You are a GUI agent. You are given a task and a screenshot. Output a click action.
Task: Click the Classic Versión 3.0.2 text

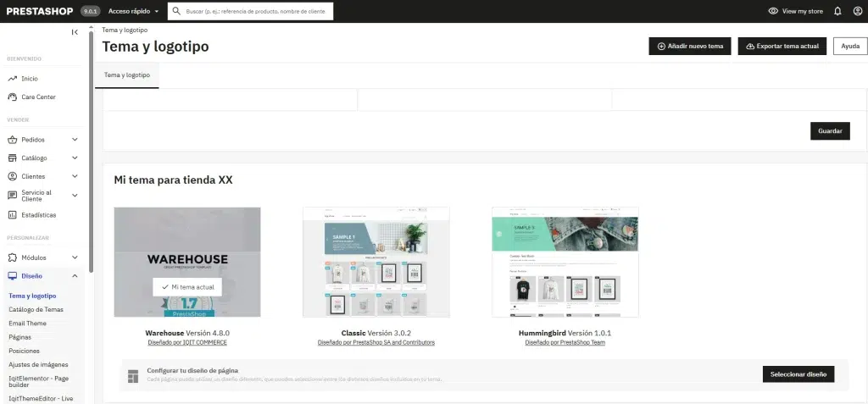point(376,333)
